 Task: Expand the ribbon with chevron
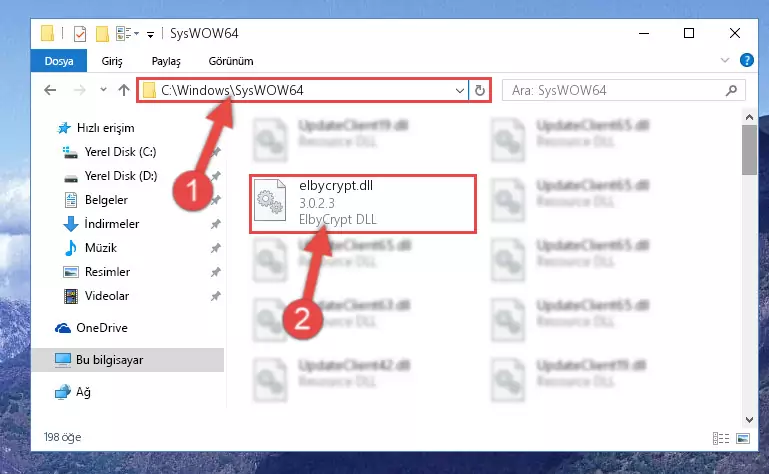point(724,60)
